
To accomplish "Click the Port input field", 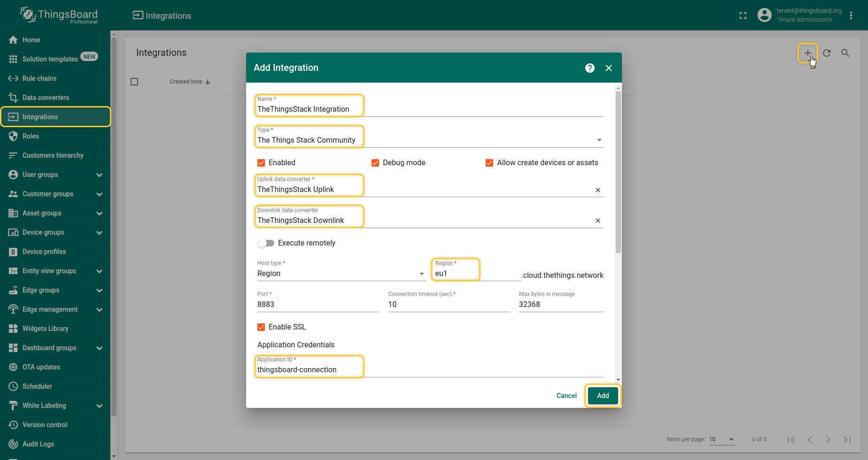I will 318,304.
